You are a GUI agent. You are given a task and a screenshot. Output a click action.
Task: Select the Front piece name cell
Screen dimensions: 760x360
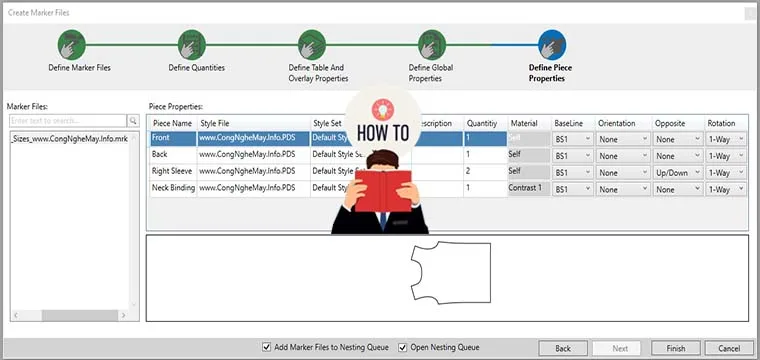(x=174, y=139)
